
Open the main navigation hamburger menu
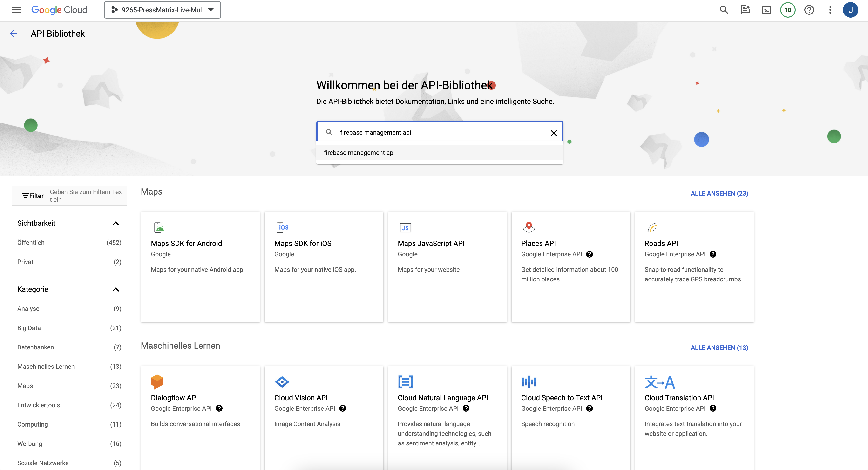16,10
